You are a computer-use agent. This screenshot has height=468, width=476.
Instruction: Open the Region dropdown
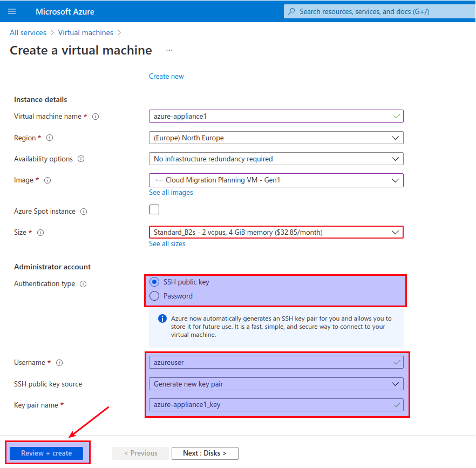coord(276,138)
